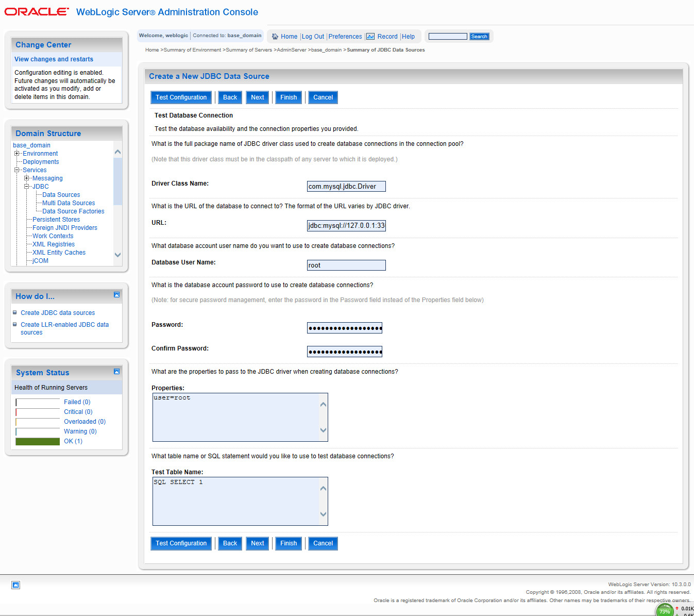
Task: Click Record in toolbar
Action: point(387,37)
